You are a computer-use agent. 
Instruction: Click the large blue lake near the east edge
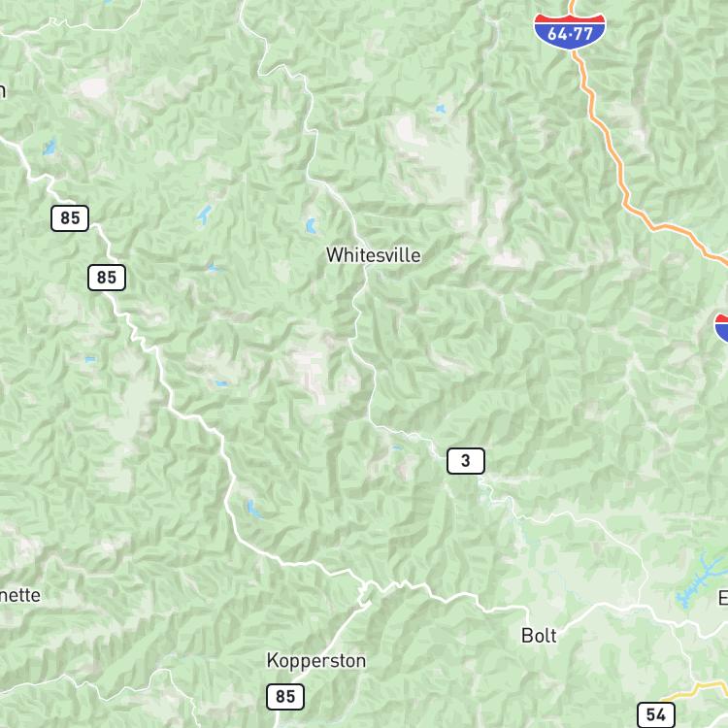[x=699, y=579]
